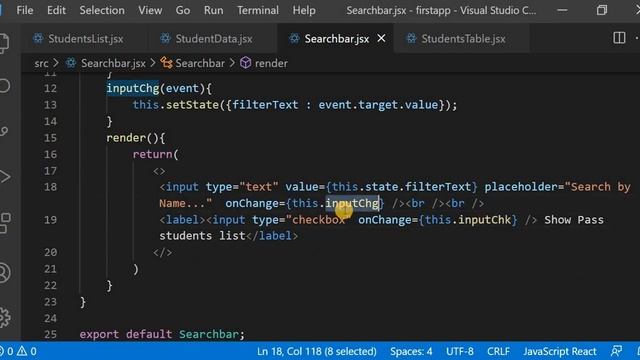Viewport: 640px width, 360px height.
Task: Close the Searchbar.jsx tab
Action: (381, 38)
